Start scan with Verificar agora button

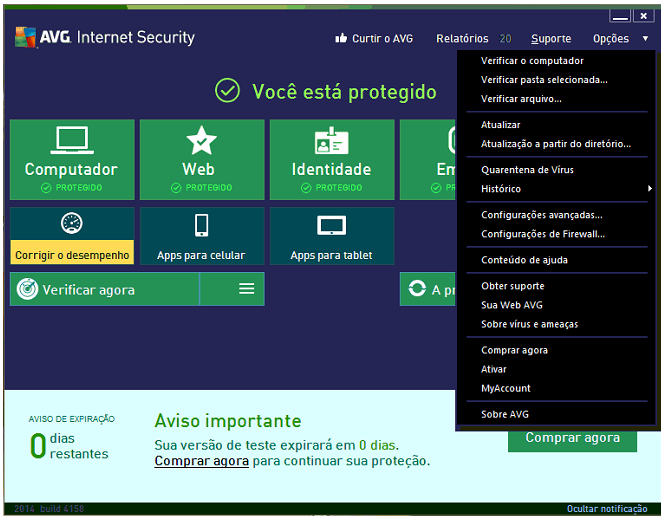104,289
